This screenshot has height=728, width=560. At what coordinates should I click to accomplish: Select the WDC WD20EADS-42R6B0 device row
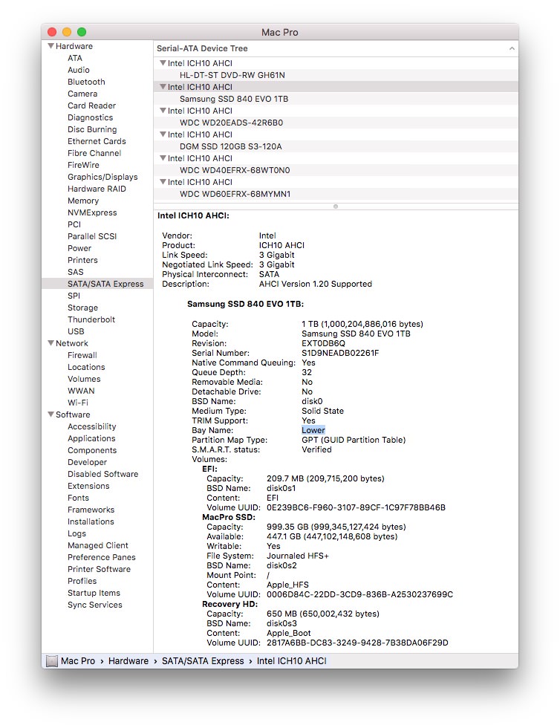[336, 123]
